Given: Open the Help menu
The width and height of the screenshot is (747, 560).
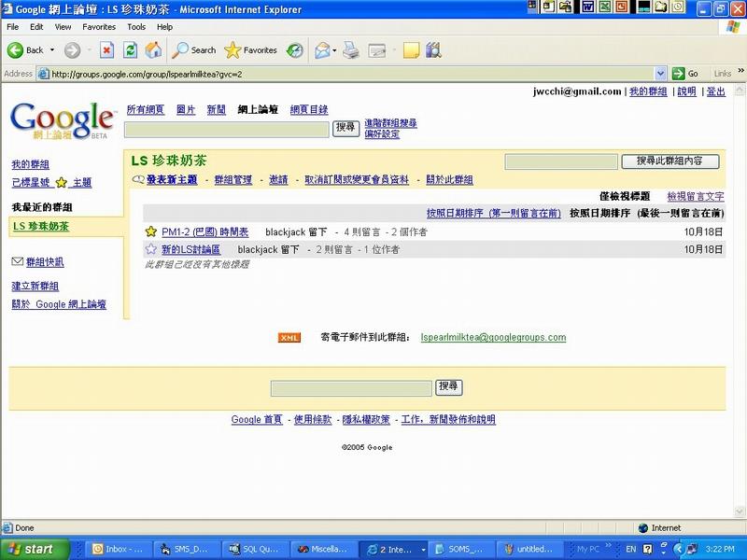Looking at the screenshot, I should click(x=164, y=27).
